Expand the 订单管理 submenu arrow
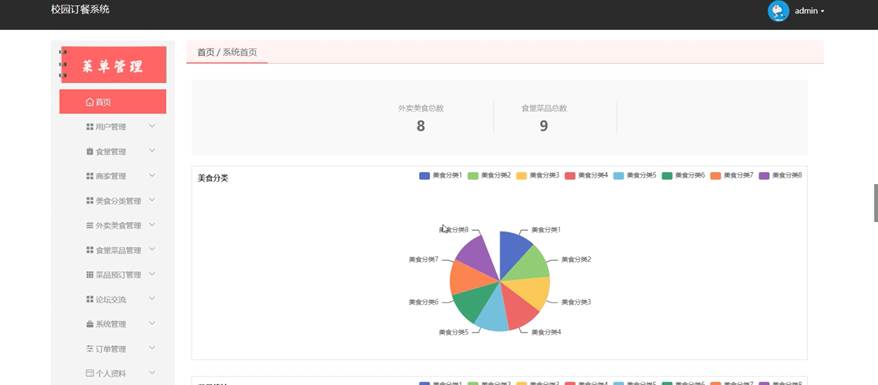The height and width of the screenshot is (385, 878). (x=152, y=348)
